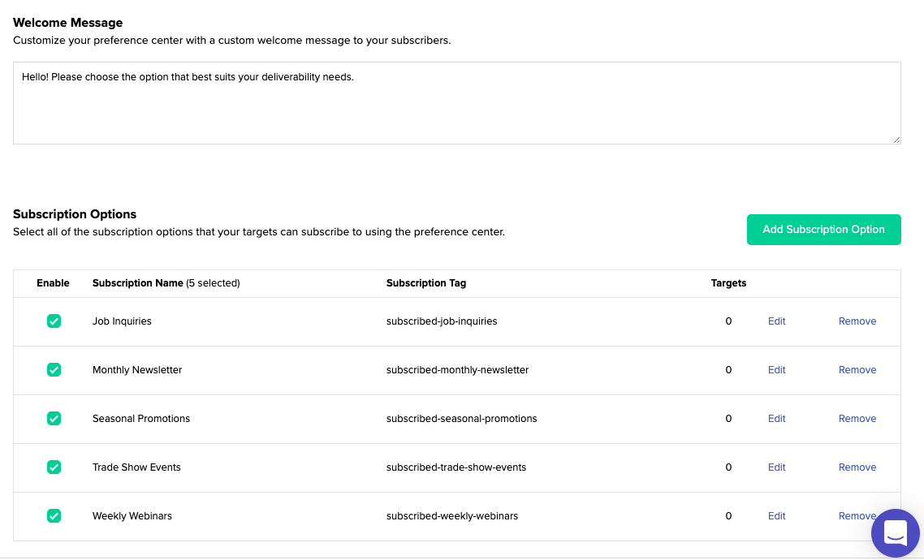Screen dimensions: 924x560
Task: Remove the Job Inquiries subscription
Action: point(857,321)
